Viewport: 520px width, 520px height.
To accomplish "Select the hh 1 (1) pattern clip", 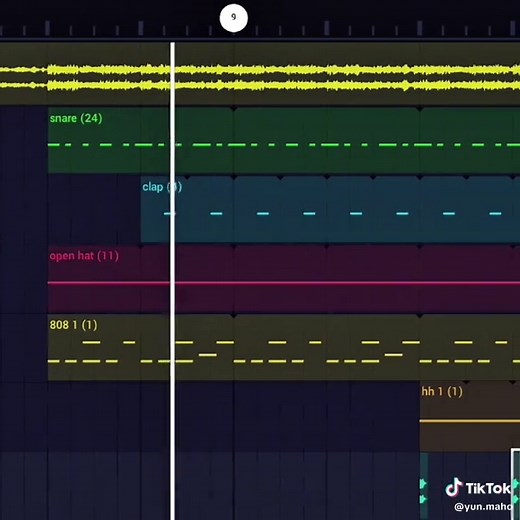I will click(469, 417).
